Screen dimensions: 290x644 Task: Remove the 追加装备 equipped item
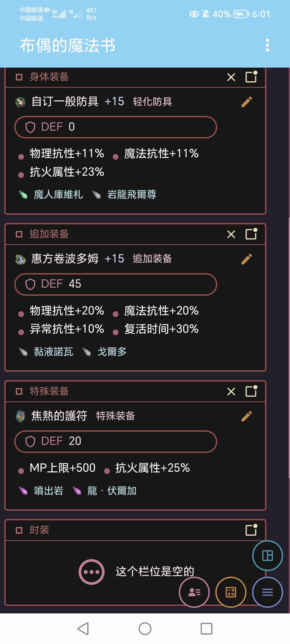coord(231,235)
